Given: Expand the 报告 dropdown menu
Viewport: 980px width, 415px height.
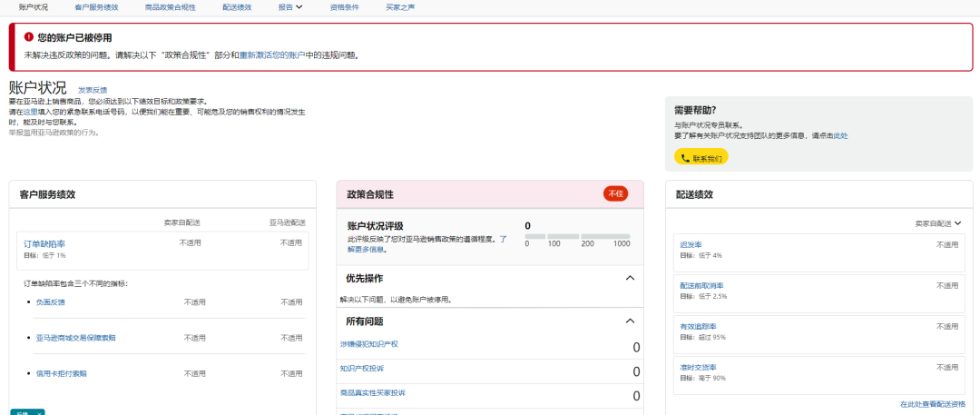Looking at the screenshot, I should [x=290, y=7].
